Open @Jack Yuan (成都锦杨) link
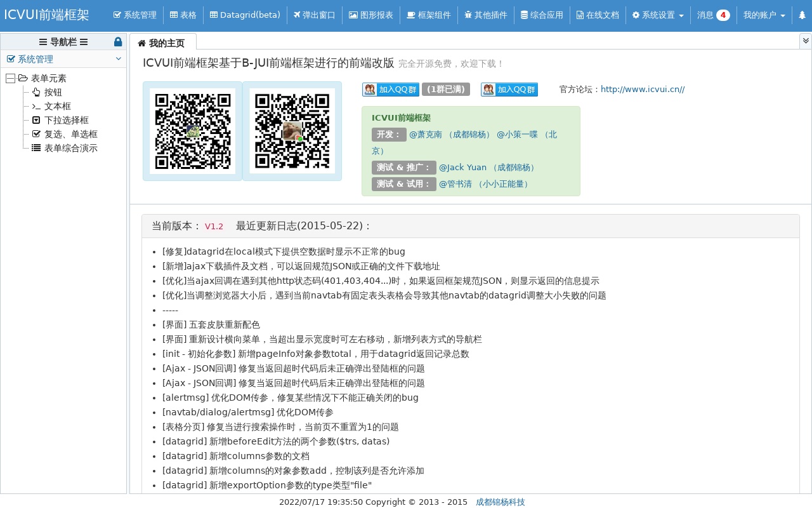The width and height of the screenshot is (812, 508). pos(488,168)
